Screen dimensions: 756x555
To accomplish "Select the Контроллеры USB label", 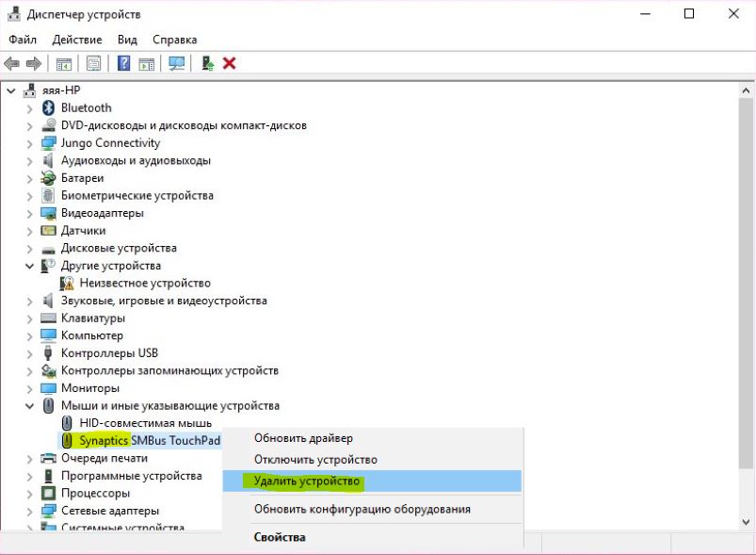I will (109, 353).
